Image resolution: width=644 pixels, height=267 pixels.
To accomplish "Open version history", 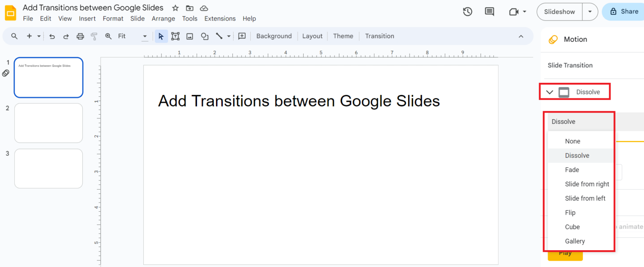I will pyautogui.click(x=467, y=12).
